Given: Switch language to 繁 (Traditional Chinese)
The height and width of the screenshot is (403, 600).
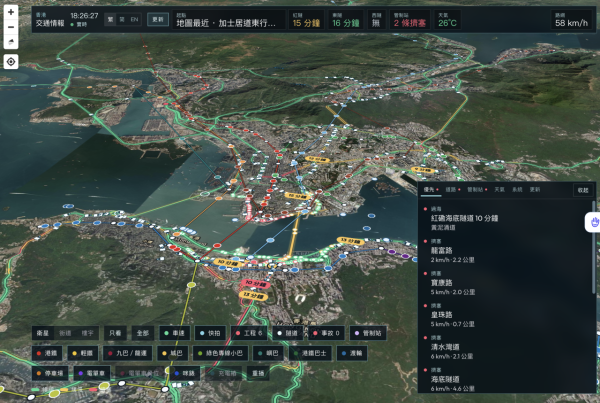Looking at the screenshot, I should 110,19.
